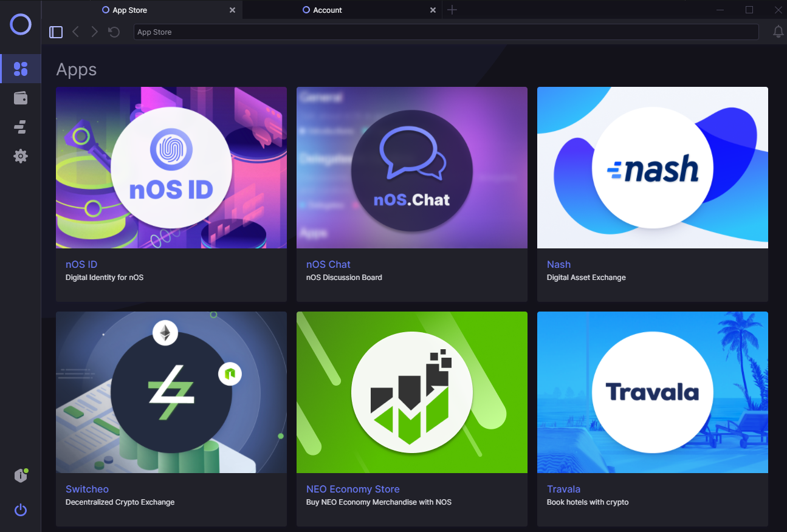Open the Apps grid sidebar icon
Viewport: 787px width, 532px height.
[21, 69]
